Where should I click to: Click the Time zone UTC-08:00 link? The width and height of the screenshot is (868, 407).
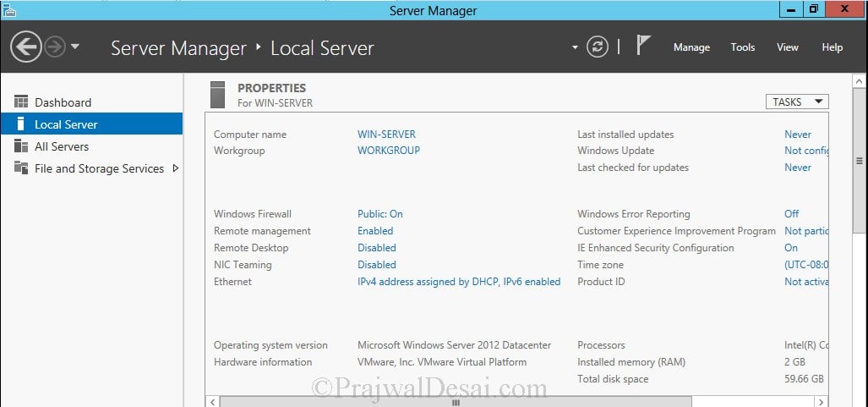pos(806,265)
